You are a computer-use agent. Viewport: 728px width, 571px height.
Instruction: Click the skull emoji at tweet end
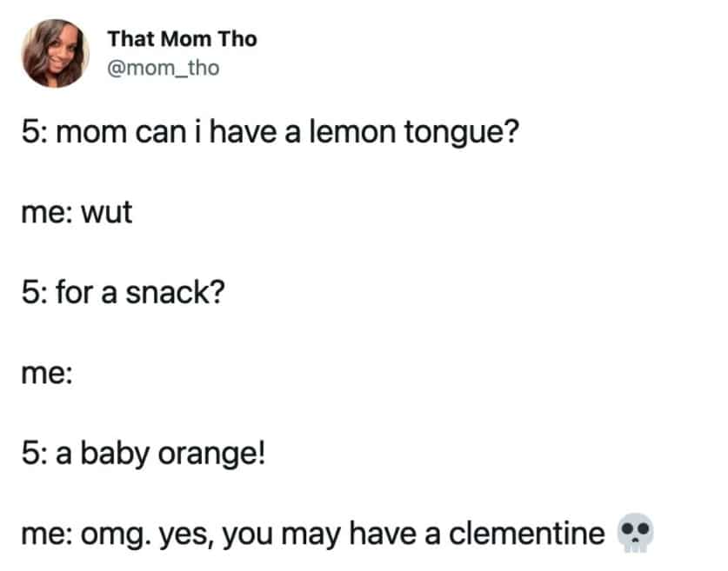[x=635, y=533]
